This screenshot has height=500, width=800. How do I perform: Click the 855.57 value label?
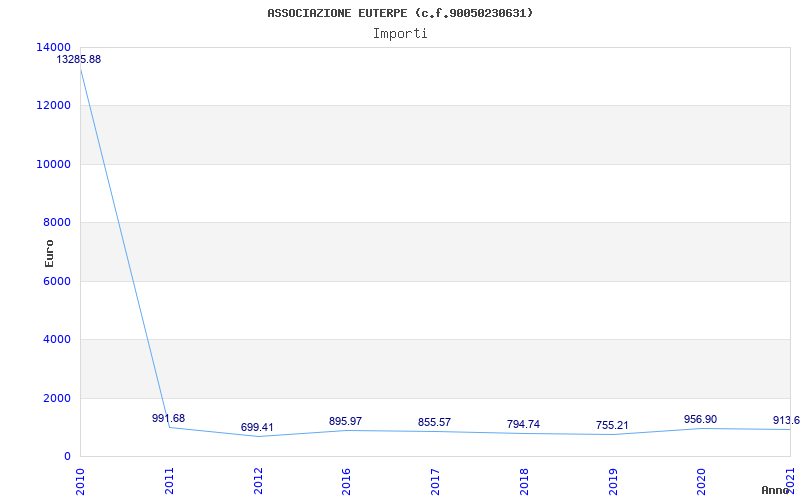(x=434, y=422)
